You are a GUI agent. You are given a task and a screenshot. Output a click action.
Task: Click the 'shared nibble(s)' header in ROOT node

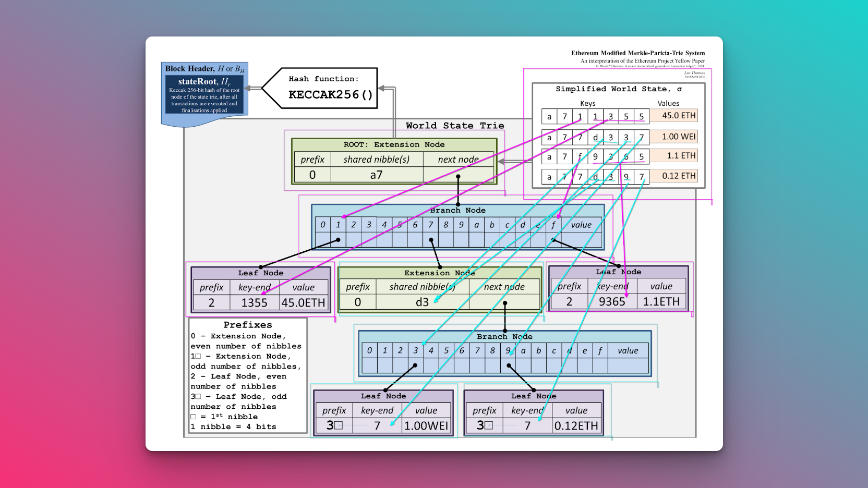pos(377,160)
